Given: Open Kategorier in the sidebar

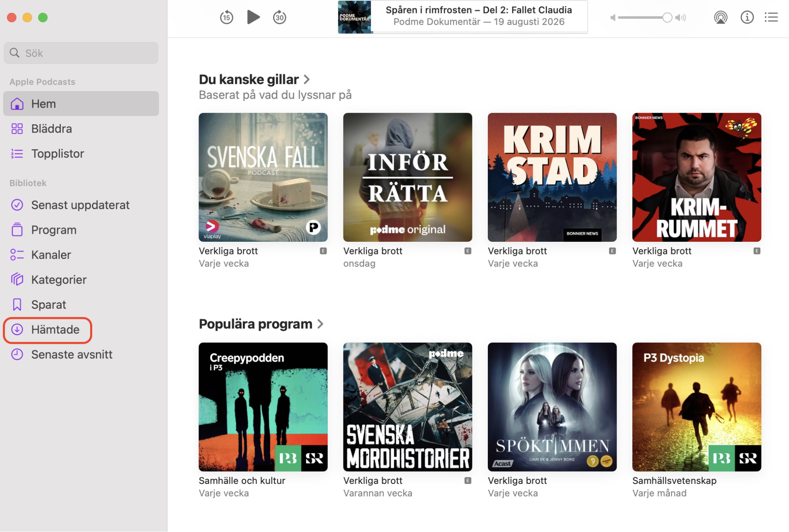Looking at the screenshot, I should [81, 279].
